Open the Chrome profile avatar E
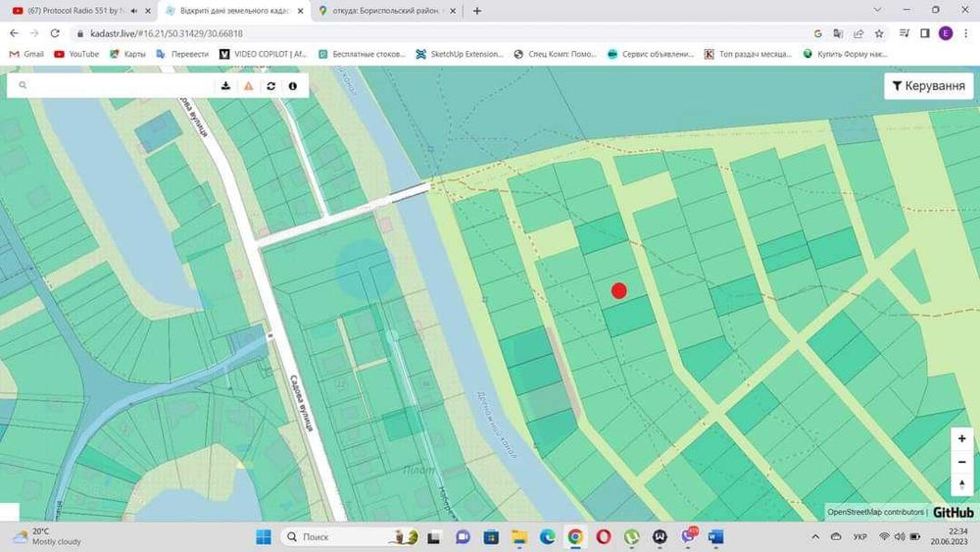This screenshot has width=980, height=552. (946, 33)
